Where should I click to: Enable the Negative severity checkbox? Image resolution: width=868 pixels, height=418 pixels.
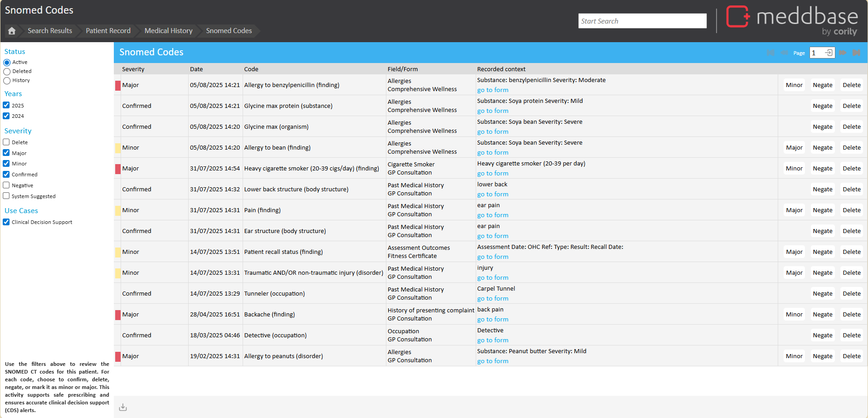[x=6, y=185]
